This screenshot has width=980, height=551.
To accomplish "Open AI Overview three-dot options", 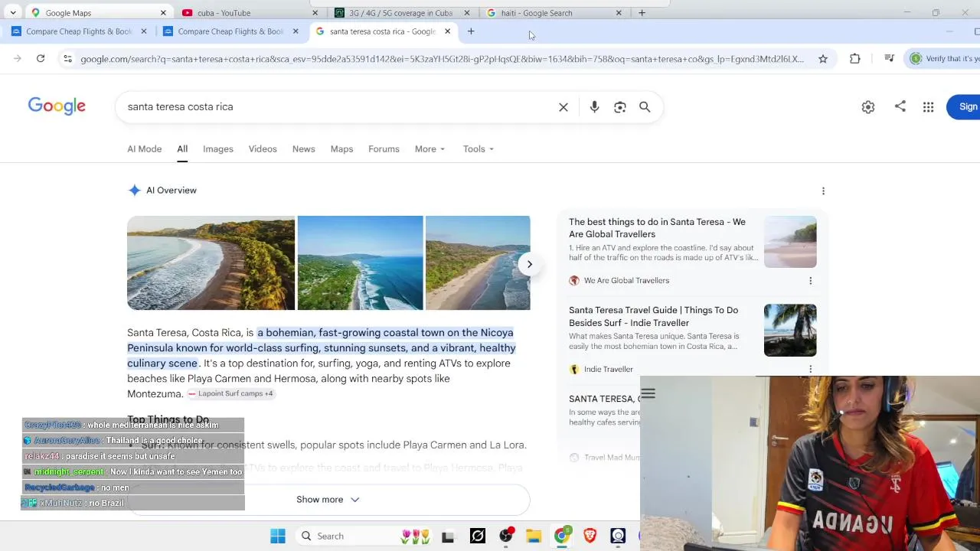I will coord(823,191).
